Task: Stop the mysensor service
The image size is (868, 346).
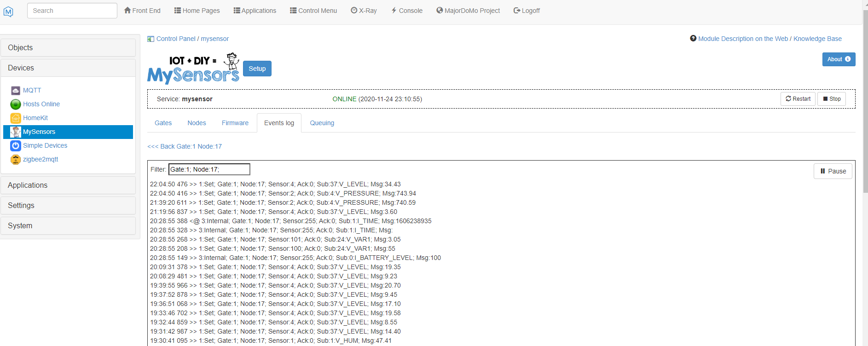Action: (x=831, y=99)
